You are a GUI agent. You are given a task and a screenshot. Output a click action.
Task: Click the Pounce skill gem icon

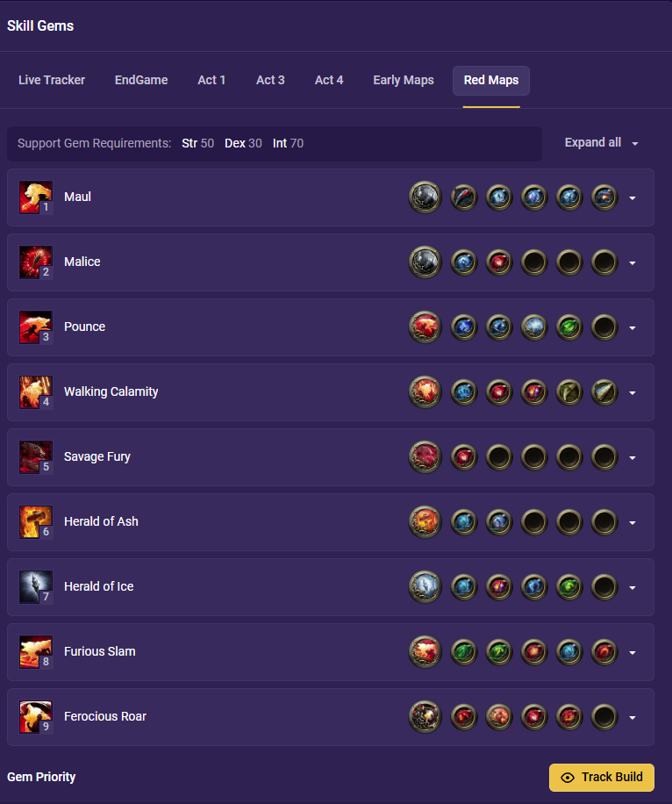click(x=35, y=327)
